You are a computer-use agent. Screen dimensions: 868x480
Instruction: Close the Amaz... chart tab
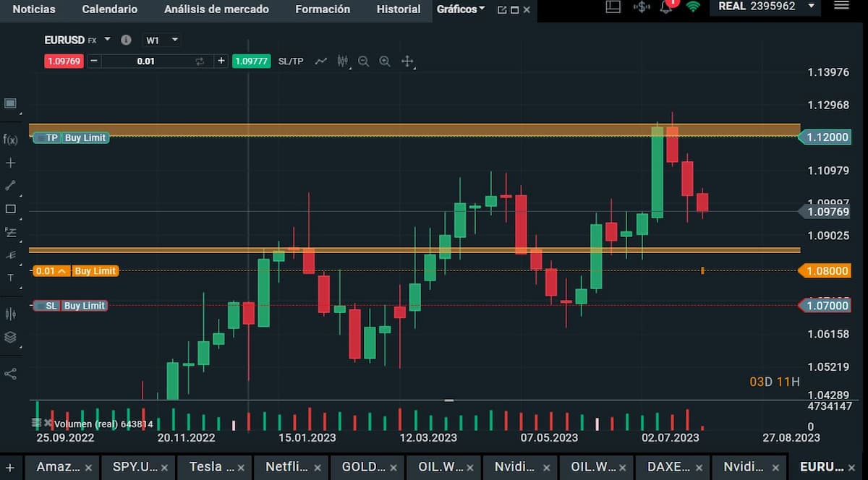88,468
